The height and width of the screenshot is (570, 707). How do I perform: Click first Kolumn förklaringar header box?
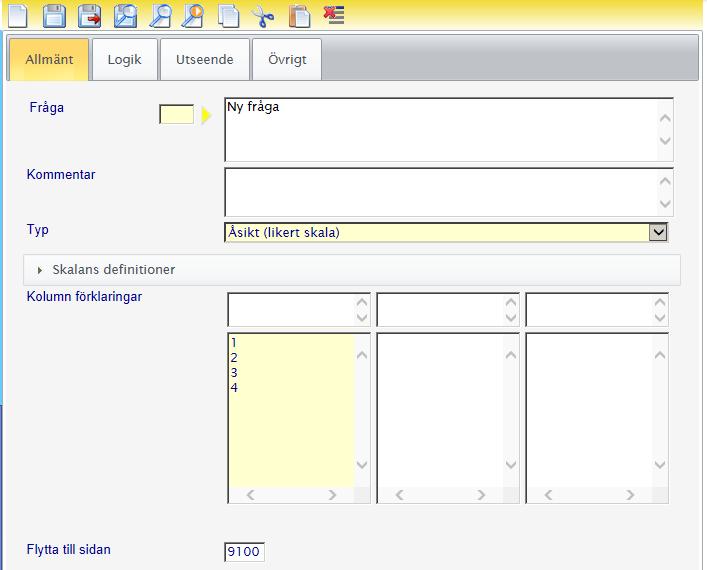pos(299,309)
